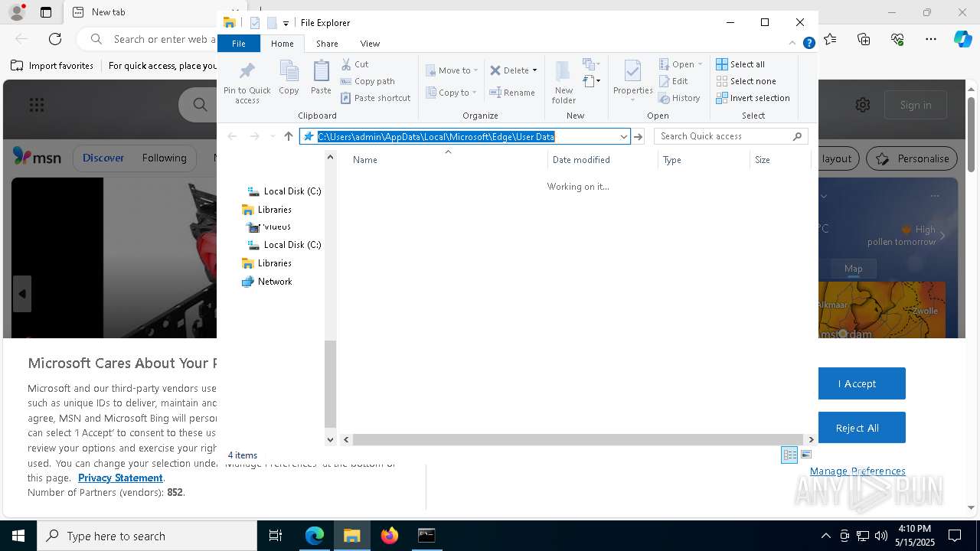980x551 pixels.
Task: Click the Rename command
Action: pyautogui.click(x=512, y=93)
